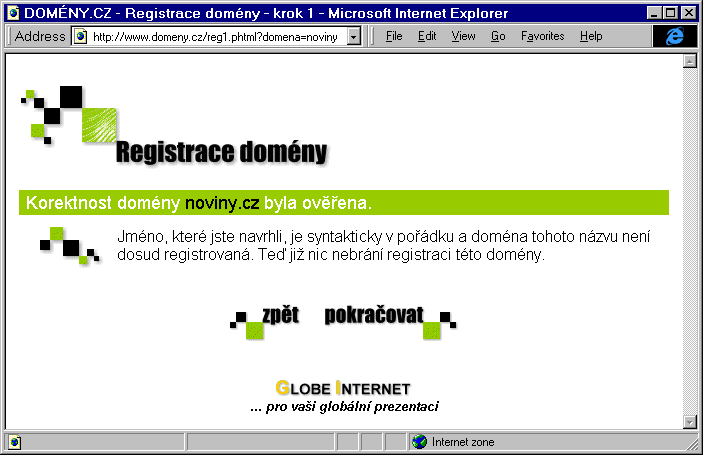Click the title bar document icon
This screenshot has width=703, height=455.
point(14,13)
